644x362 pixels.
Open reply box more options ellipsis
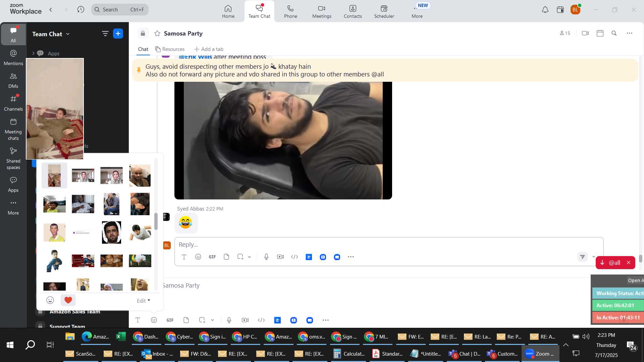[351, 257]
